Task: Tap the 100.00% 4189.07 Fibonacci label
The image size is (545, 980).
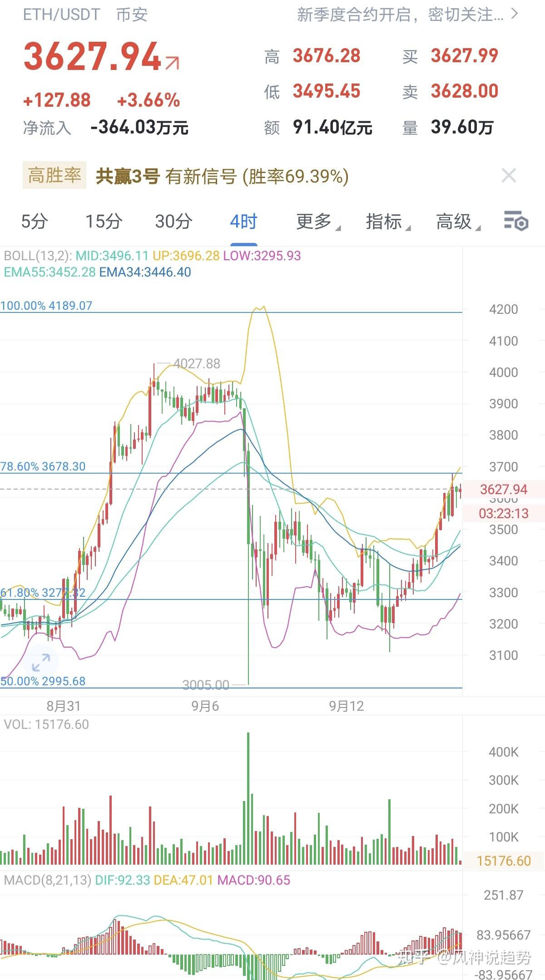Action: [x=46, y=305]
